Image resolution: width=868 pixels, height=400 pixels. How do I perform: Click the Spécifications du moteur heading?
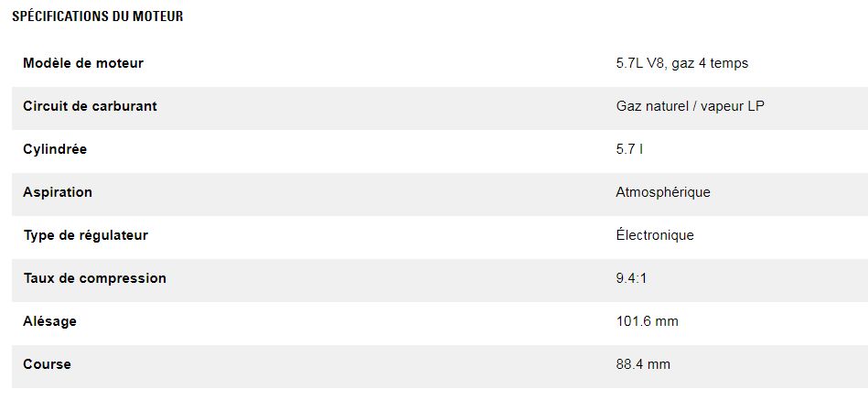[97, 17]
